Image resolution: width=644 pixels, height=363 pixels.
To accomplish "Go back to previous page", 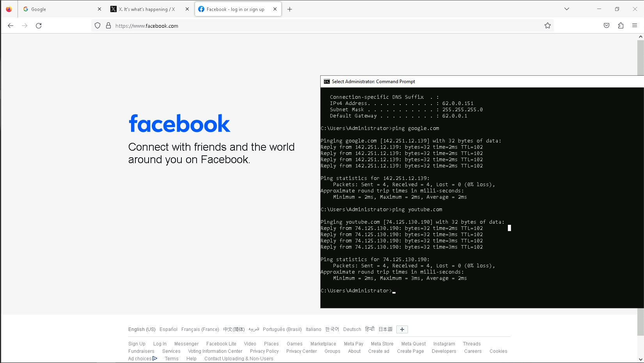I will pyautogui.click(x=11, y=26).
